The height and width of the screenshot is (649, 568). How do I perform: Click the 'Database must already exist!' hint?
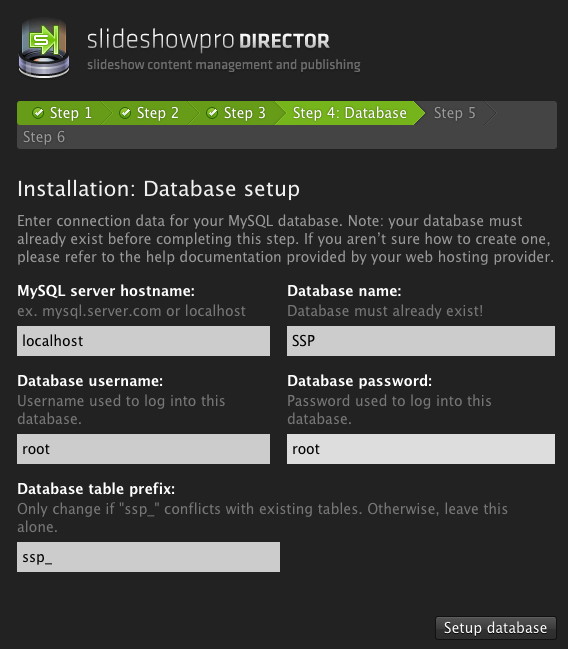385,311
